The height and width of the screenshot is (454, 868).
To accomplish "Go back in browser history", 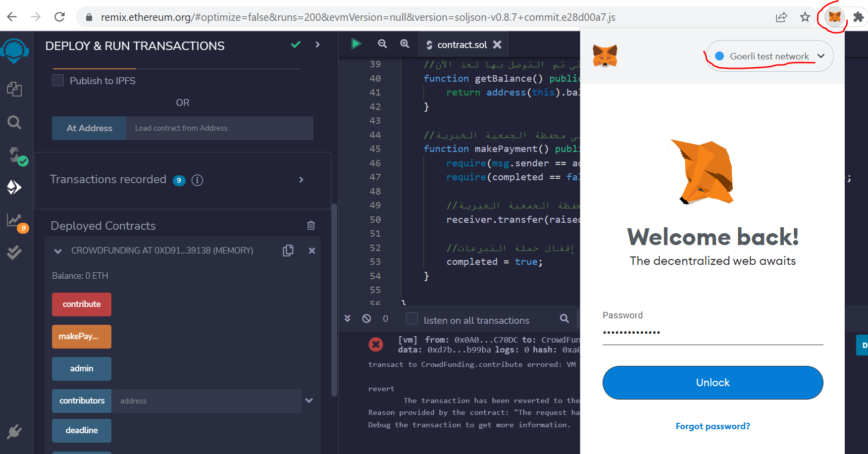I will tap(12, 17).
